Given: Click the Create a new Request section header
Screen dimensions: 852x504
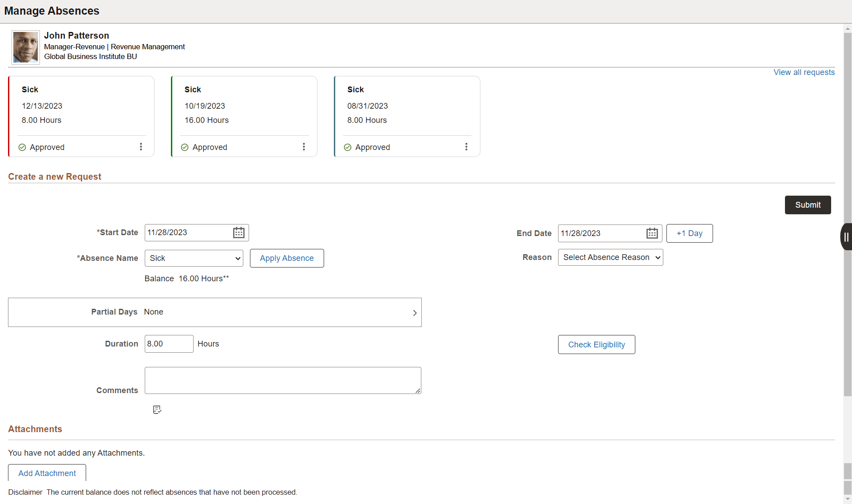Looking at the screenshot, I should pyautogui.click(x=55, y=176).
